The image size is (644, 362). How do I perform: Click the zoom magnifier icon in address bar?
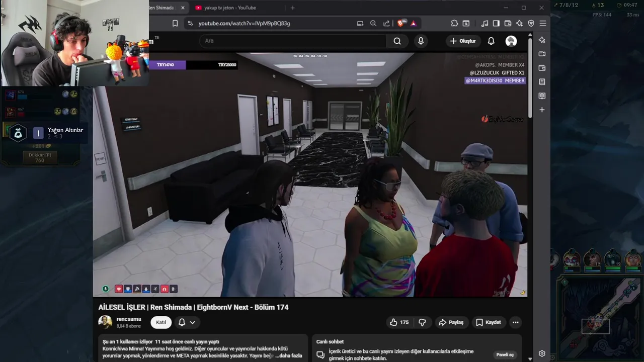[x=373, y=23]
